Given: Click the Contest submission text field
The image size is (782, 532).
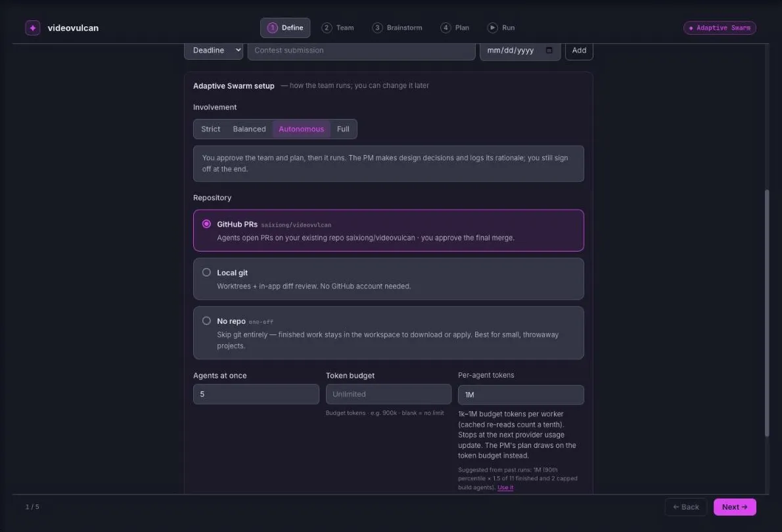Looking at the screenshot, I should click(x=361, y=51).
